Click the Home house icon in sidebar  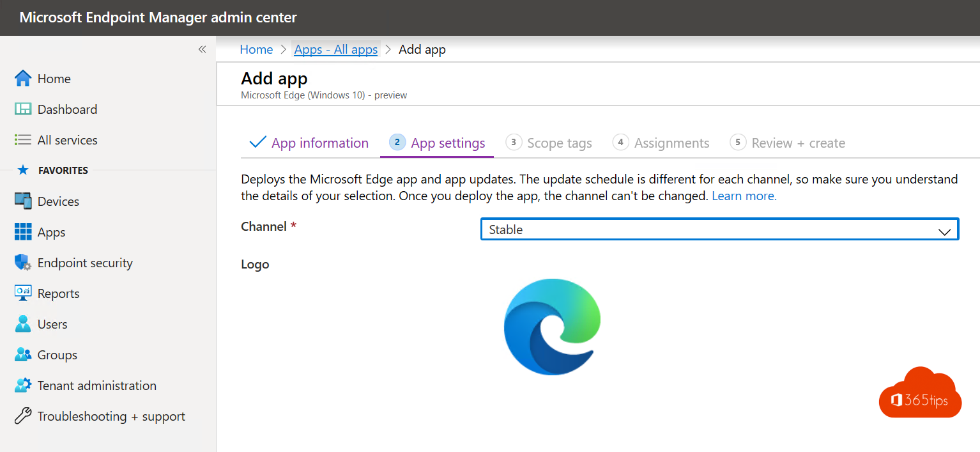[x=23, y=79]
